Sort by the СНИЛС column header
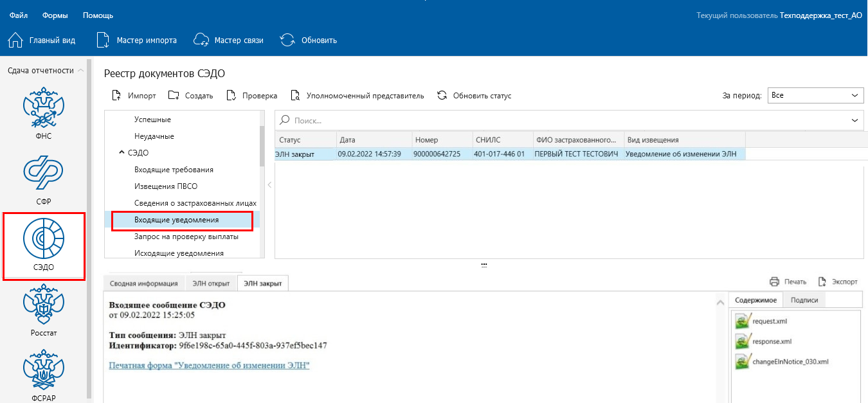The height and width of the screenshot is (403, 868). pyautogui.click(x=502, y=139)
